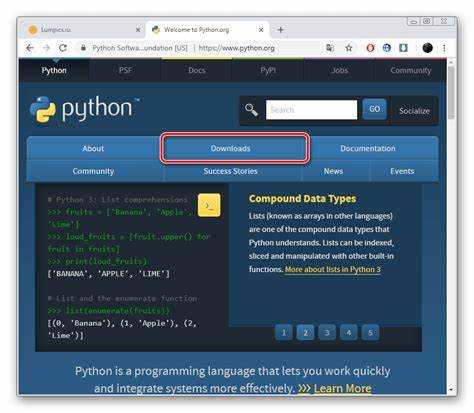The height and width of the screenshot is (413, 474).
Task: Switch to Welcome to Python.org tab
Action: click(x=207, y=30)
